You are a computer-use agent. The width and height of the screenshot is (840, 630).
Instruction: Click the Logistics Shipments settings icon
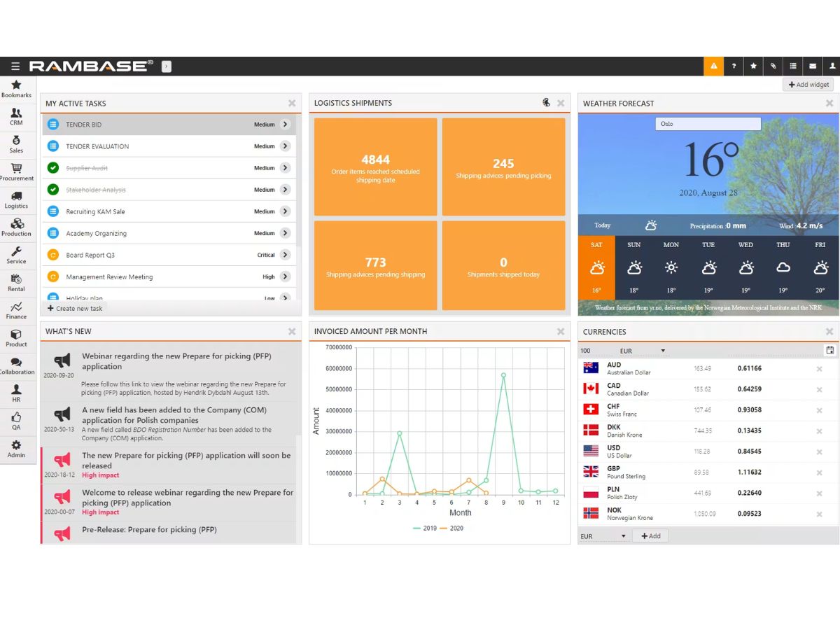[546, 103]
